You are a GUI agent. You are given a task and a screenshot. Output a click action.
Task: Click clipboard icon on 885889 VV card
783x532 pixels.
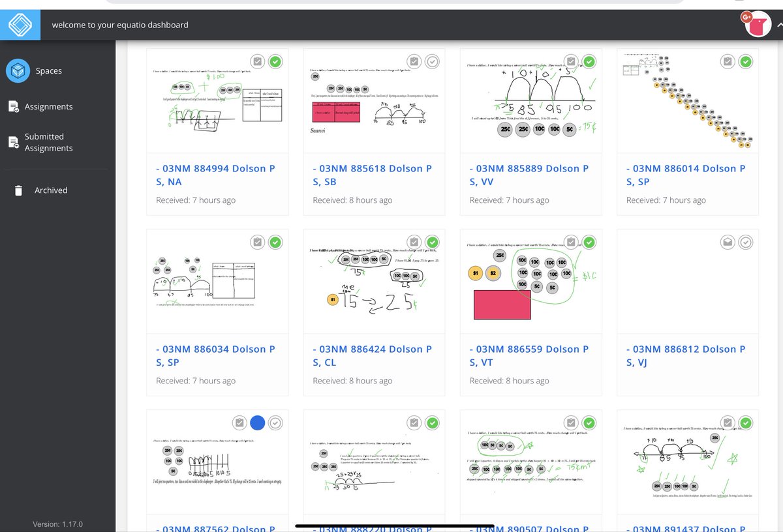pyautogui.click(x=571, y=62)
